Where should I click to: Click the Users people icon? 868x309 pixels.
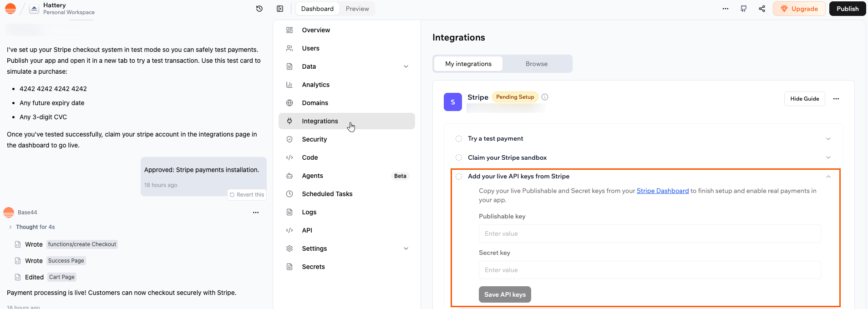(x=289, y=48)
